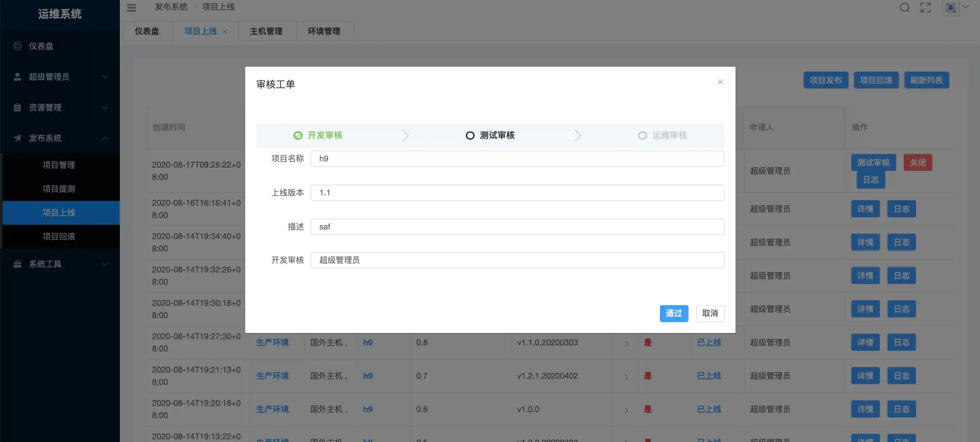This screenshot has height=442, width=980.
Task: Click the 刷新列表 button
Action: click(926, 80)
